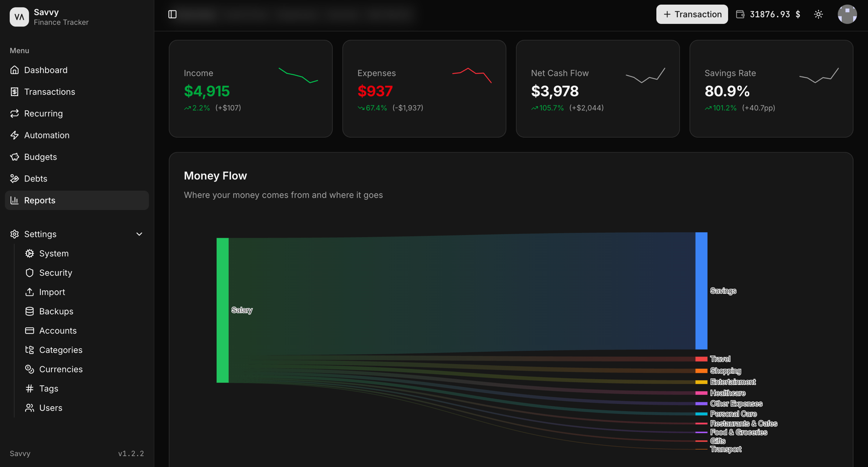Click the Categories tree icon
The height and width of the screenshot is (467, 868).
pos(30,350)
